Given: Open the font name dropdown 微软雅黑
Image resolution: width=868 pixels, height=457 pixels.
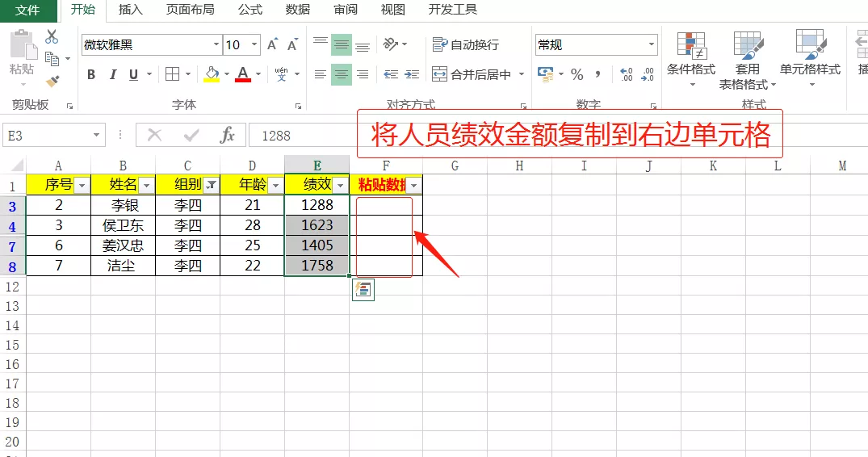Looking at the screenshot, I should pos(216,45).
